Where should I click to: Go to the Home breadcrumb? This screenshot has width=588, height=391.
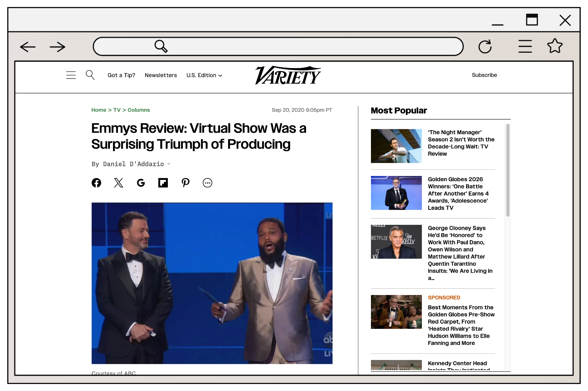tap(99, 110)
